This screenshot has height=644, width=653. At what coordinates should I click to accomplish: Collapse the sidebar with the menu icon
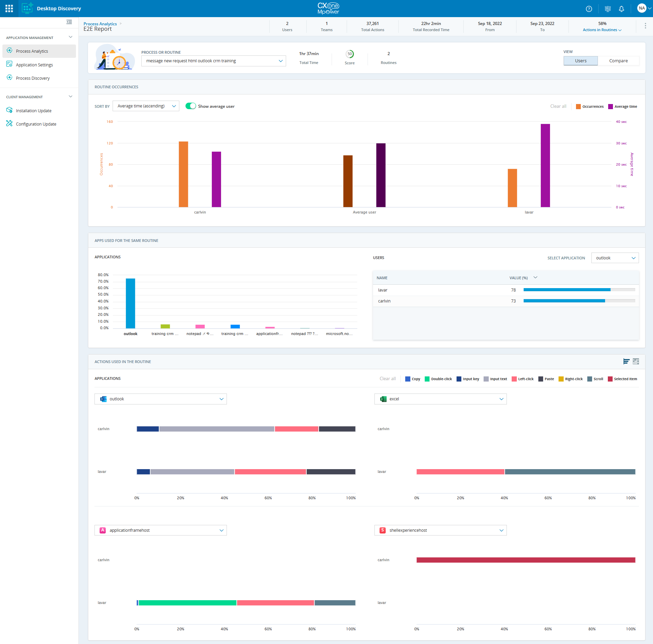[69, 22]
